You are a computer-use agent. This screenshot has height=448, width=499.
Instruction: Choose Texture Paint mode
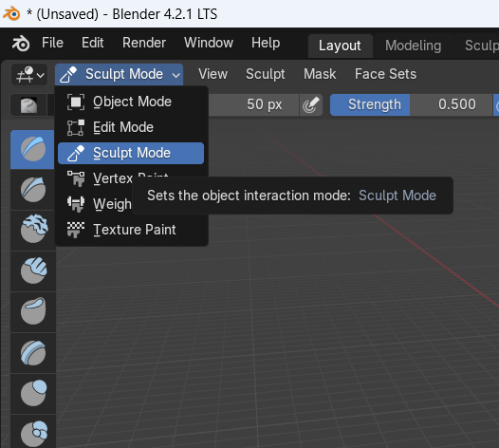tap(131, 230)
